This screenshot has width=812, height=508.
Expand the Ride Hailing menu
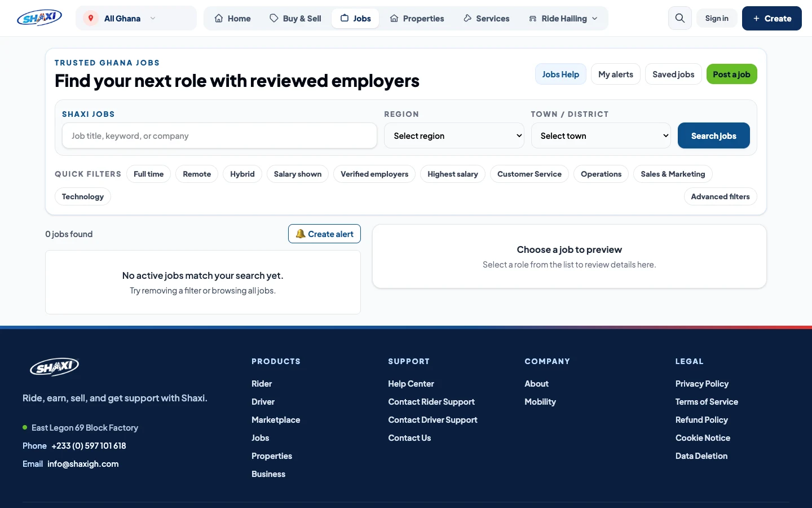(x=563, y=19)
